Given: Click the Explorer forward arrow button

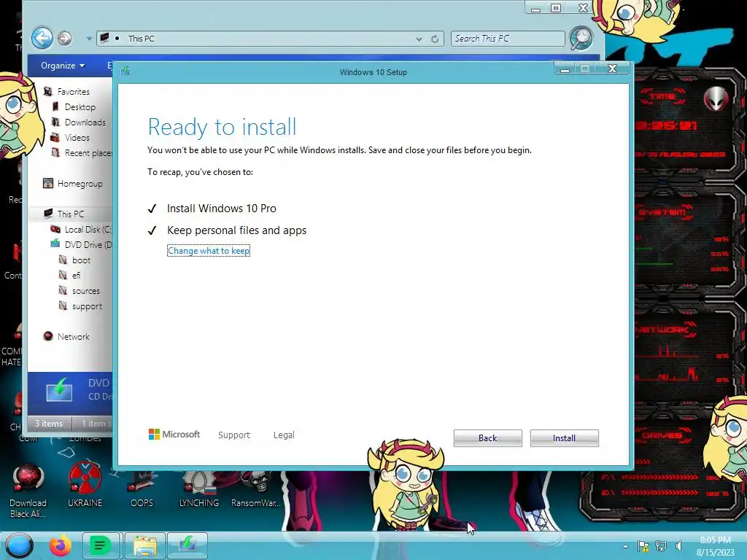Looking at the screenshot, I should 65,38.
